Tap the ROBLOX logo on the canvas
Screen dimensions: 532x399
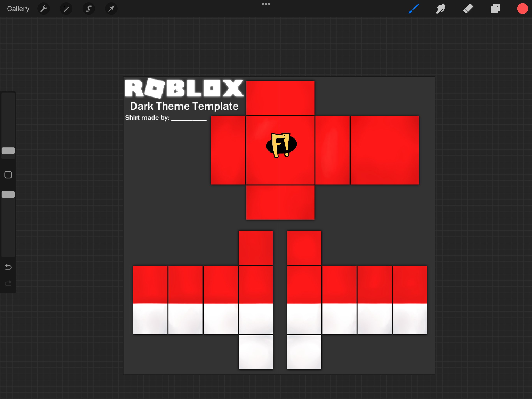pyautogui.click(x=184, y=88)
